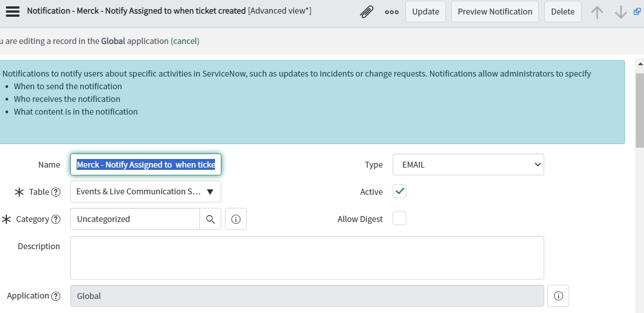Open the Table dropdown selector
Viewport: 644px width, 313px height.
coord(146,192)
